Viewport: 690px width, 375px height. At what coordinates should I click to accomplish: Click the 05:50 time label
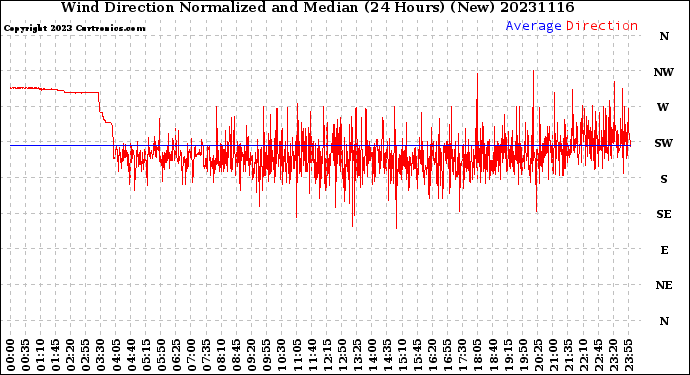(x=161, y=355)
